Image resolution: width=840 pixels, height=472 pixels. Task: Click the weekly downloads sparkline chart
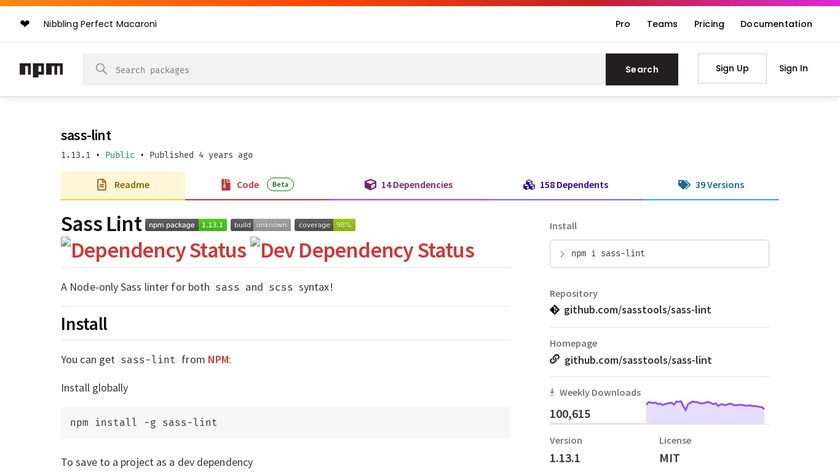tap(705, 411)
